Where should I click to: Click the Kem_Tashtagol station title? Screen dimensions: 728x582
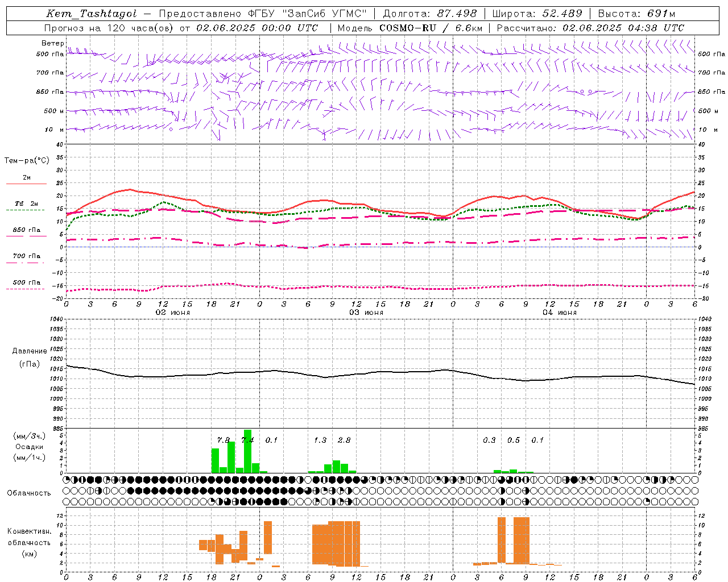(92, 14)
